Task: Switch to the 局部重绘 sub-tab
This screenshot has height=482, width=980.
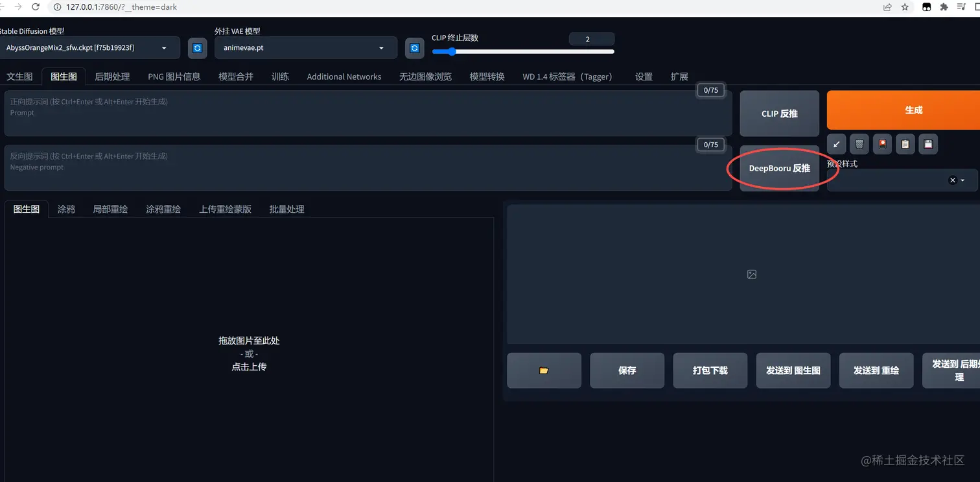Action: coord(110,209)
